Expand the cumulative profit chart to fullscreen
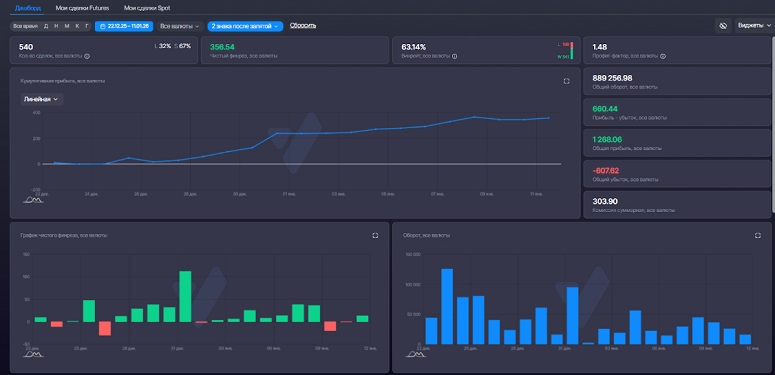 [566, 81]
